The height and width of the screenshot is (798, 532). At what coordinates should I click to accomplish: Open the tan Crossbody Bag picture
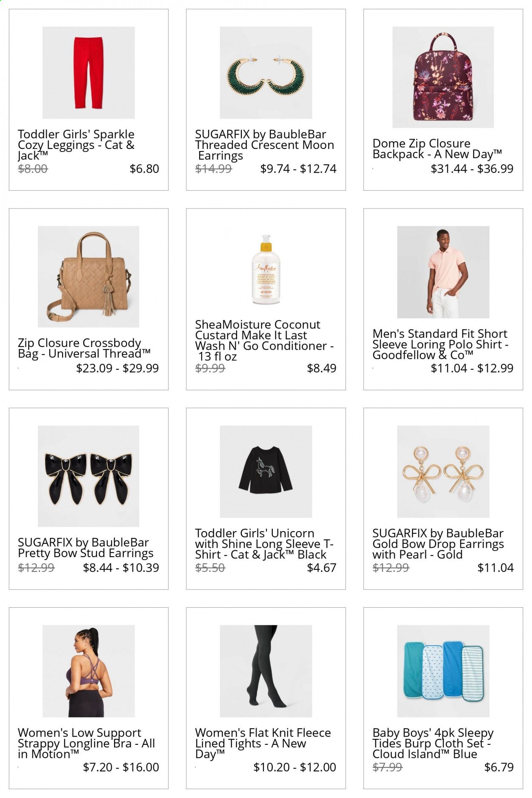[x=89, y=277]
